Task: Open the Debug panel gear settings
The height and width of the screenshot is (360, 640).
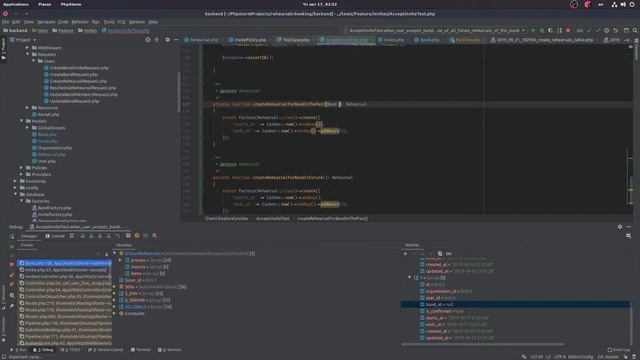Action: tap(620, 227)
